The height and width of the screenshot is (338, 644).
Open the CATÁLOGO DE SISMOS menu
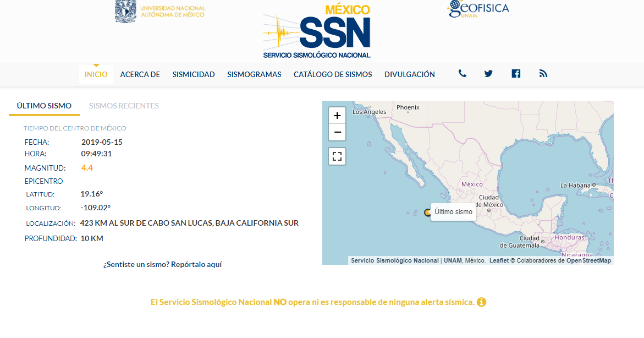click(x=333, y=74)
